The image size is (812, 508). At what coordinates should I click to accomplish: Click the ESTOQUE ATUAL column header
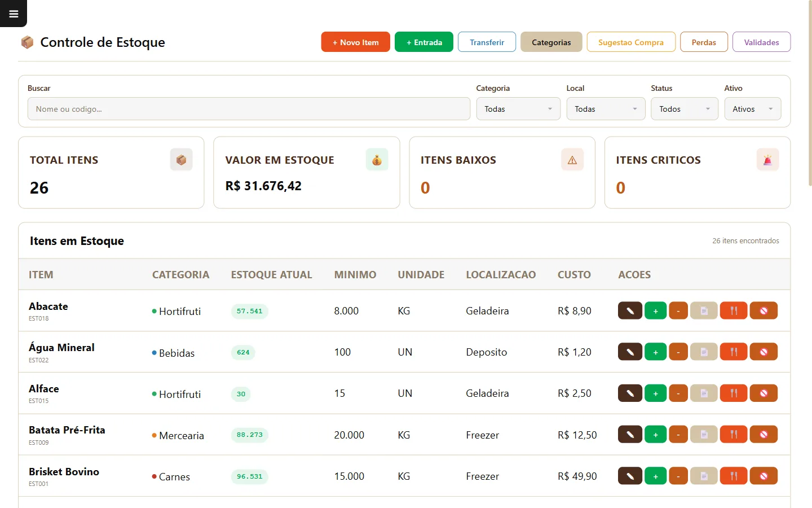(271, 275)
